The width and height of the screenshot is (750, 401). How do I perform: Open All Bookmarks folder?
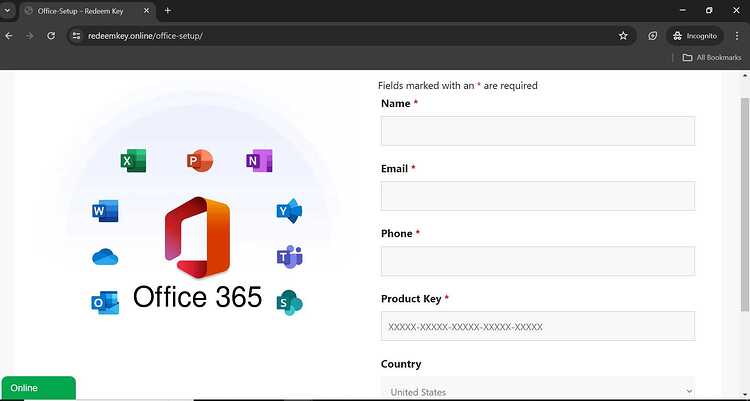pyautogui.click(x=712, y=57)
